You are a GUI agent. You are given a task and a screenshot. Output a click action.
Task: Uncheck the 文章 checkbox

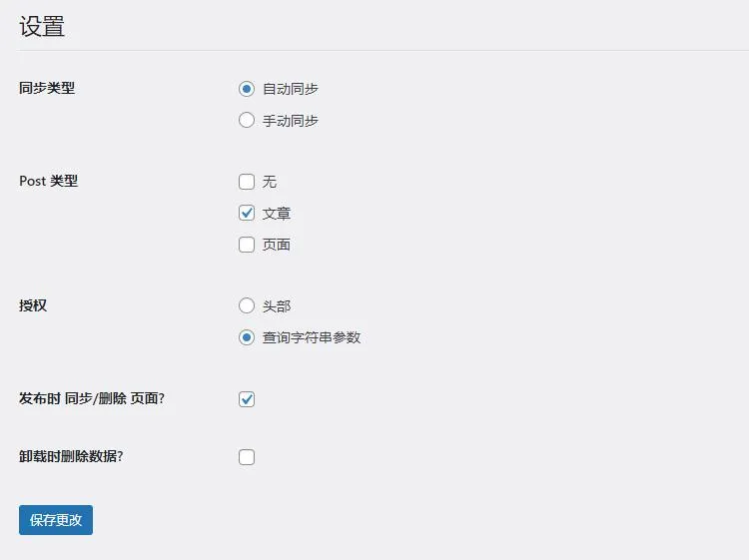point(247,213)
